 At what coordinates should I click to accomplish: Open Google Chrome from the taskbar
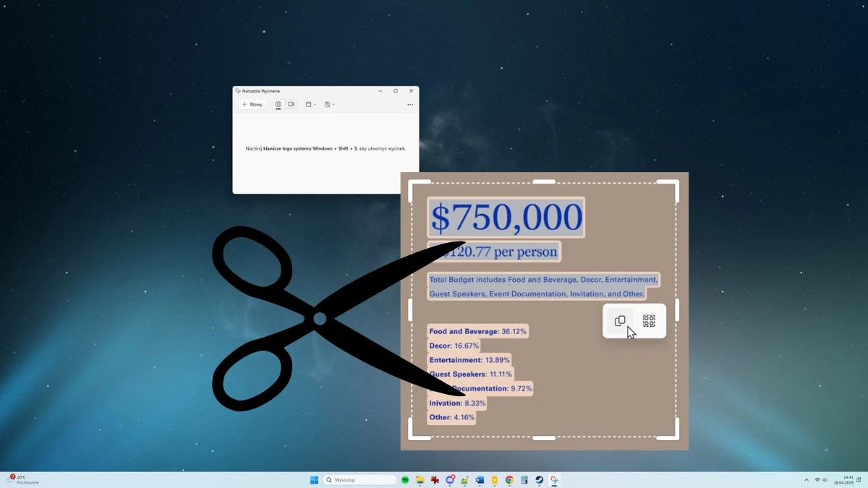(509, 479)
